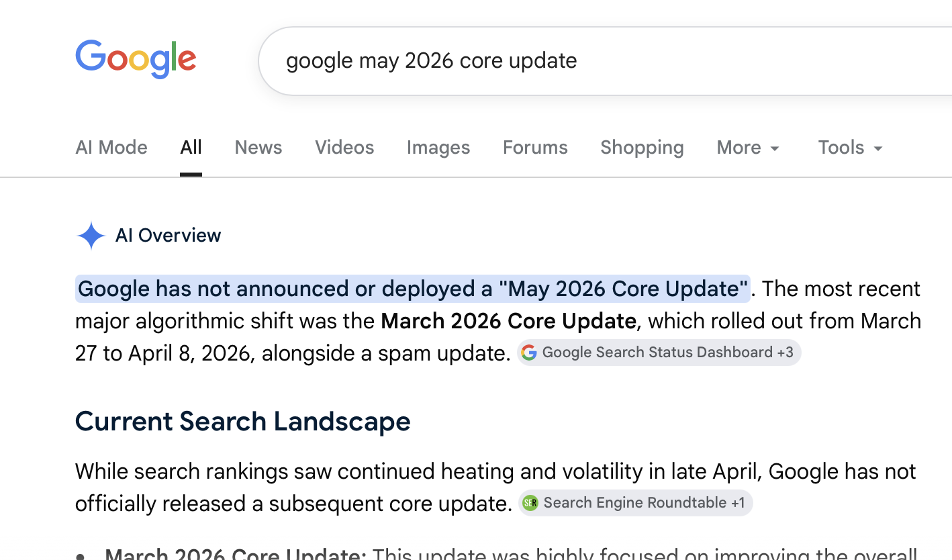Click the Current Search Landscape heading
The image size is (952, 560).
243,422
